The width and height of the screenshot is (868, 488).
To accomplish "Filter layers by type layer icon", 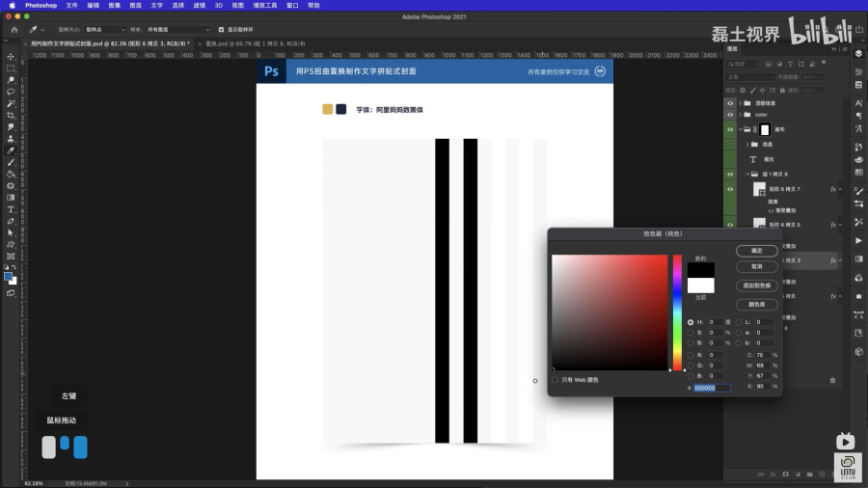I will pos(790,65).
